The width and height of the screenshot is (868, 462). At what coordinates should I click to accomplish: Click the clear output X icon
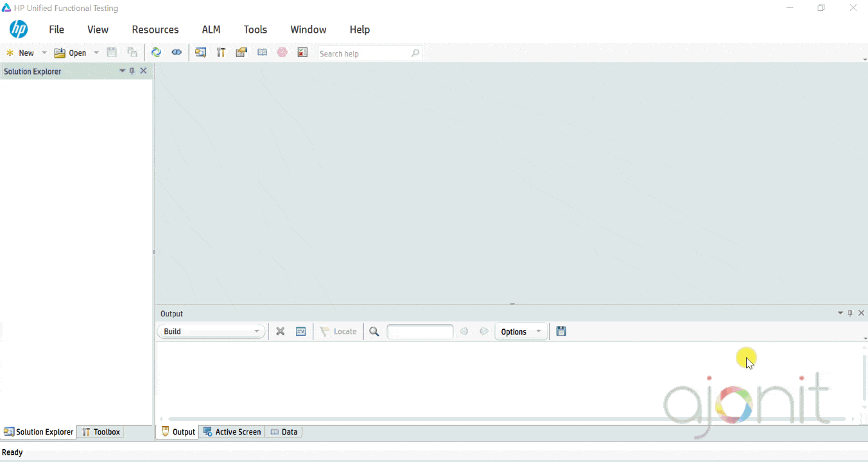280,331
